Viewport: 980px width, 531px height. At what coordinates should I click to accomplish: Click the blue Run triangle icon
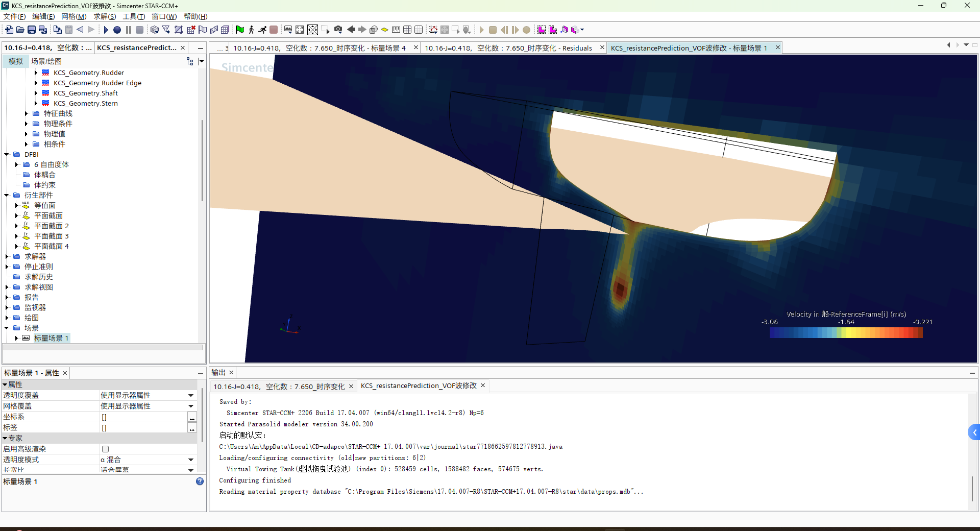coord(106,30)
